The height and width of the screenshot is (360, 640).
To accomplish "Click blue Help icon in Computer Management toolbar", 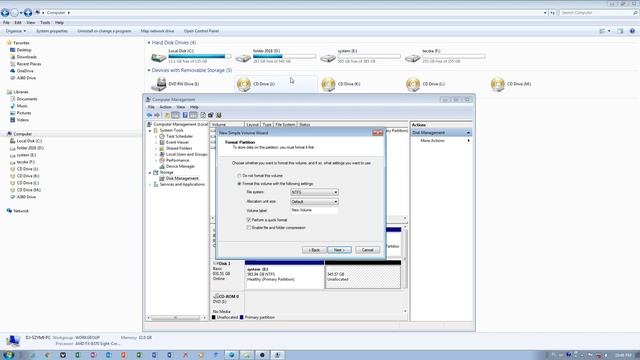I will 185,115.
